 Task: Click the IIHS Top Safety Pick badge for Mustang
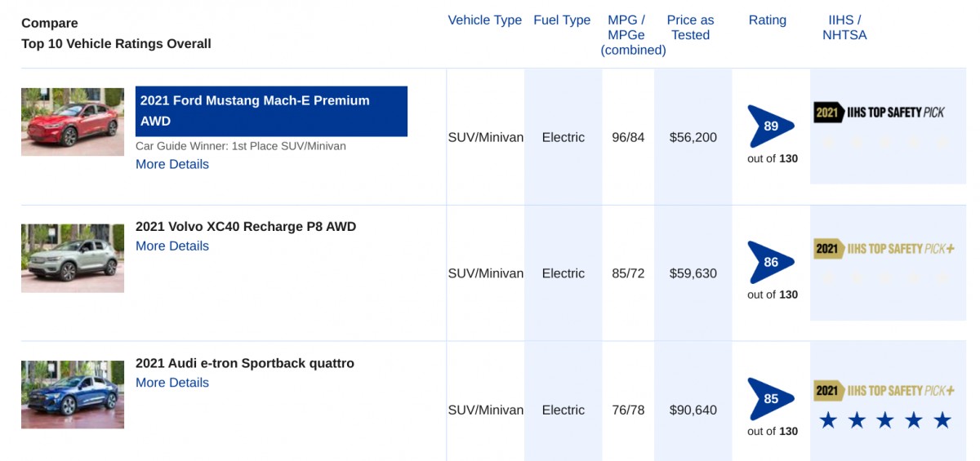[x=879, y=113]
